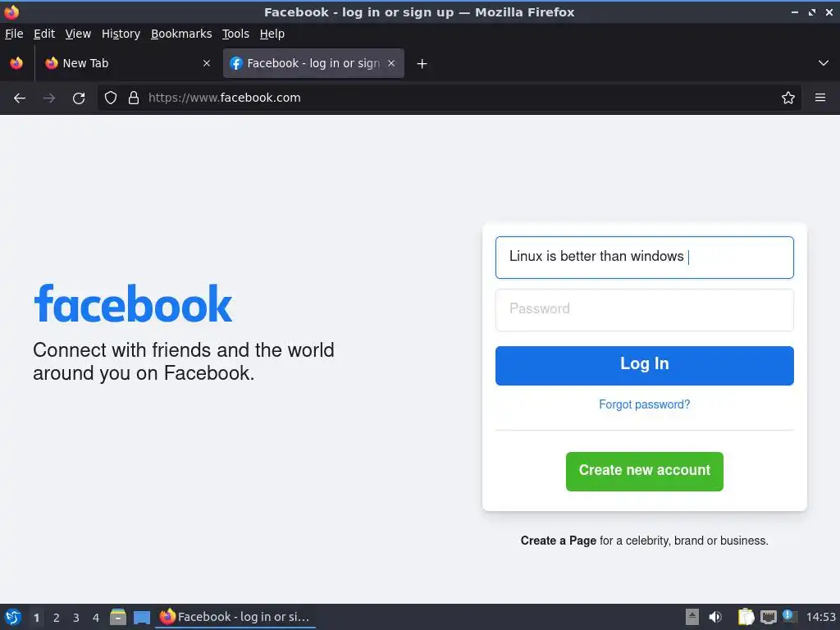Open the Edit menu
Screen dimensions: 840x630
tap(44, 34)
